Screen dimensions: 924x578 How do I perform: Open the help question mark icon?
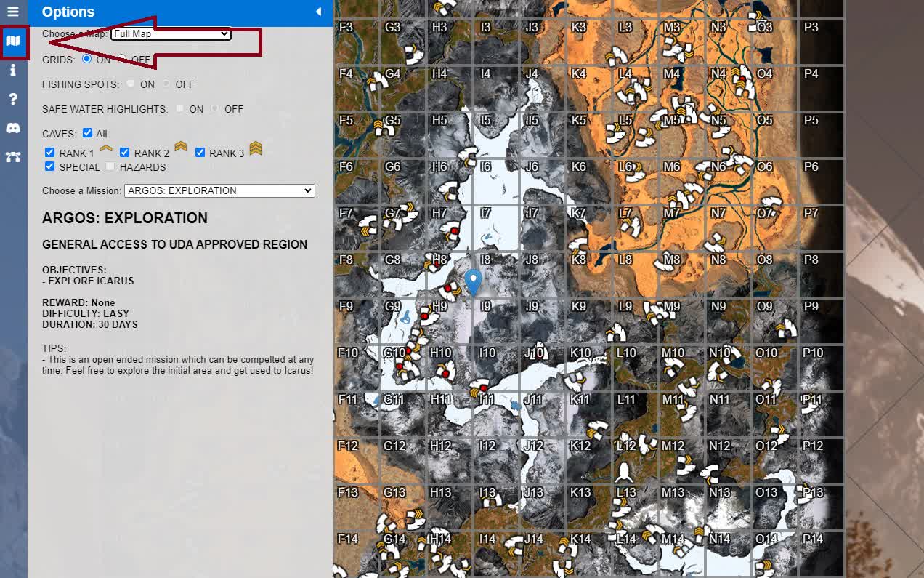coord(13,100)
